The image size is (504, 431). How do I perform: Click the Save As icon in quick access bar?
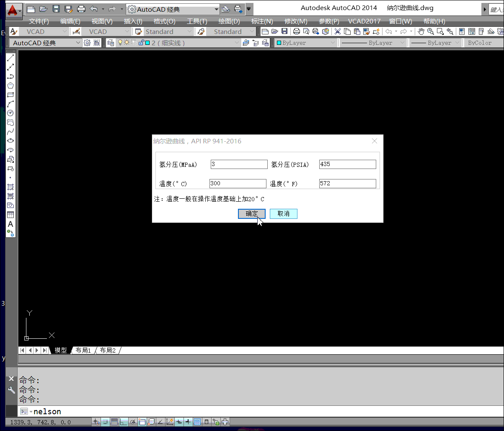coord(69,9)
